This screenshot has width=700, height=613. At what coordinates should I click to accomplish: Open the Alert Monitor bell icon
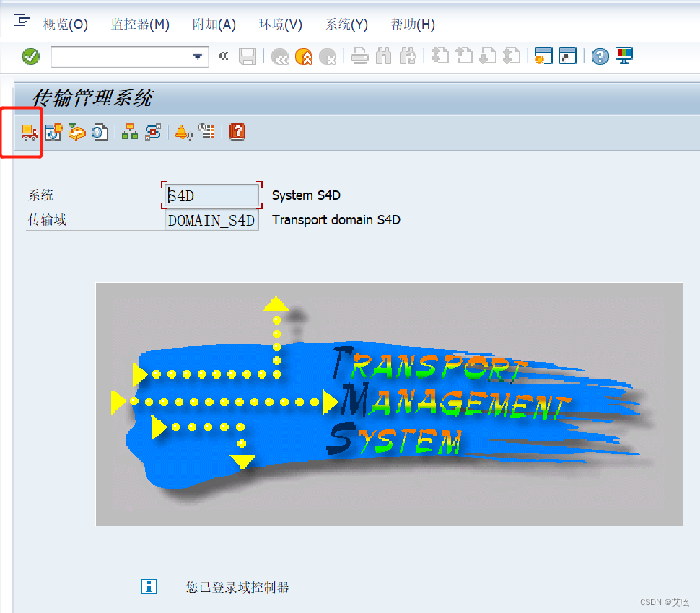pyautogui.click(x=183, y=132)
